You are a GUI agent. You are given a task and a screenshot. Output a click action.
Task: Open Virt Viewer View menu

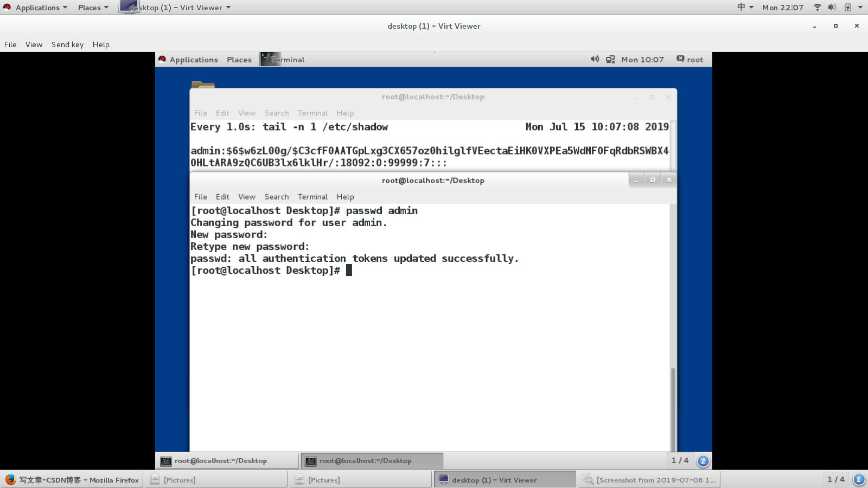click(x=34, y=44)
